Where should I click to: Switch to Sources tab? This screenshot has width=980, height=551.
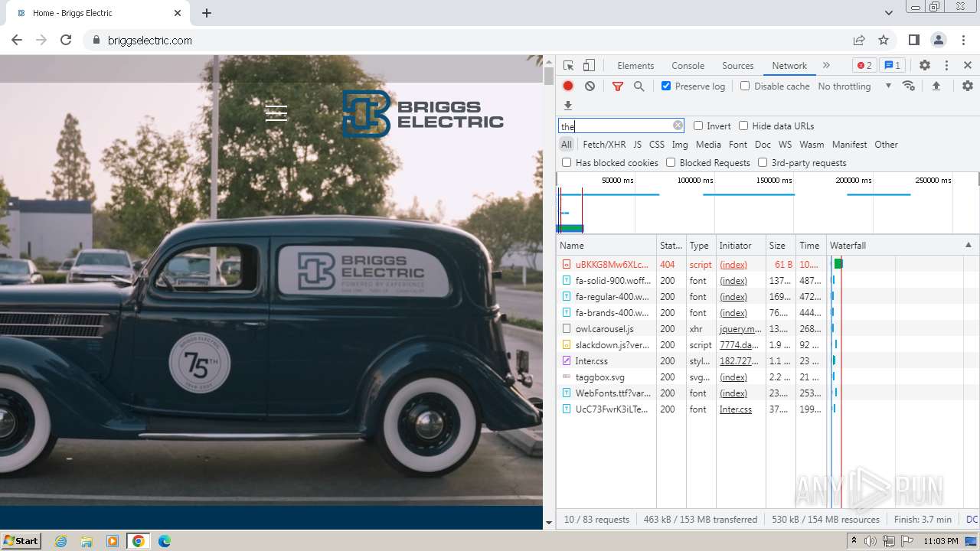pyautogui.click(x=738, y=66)
